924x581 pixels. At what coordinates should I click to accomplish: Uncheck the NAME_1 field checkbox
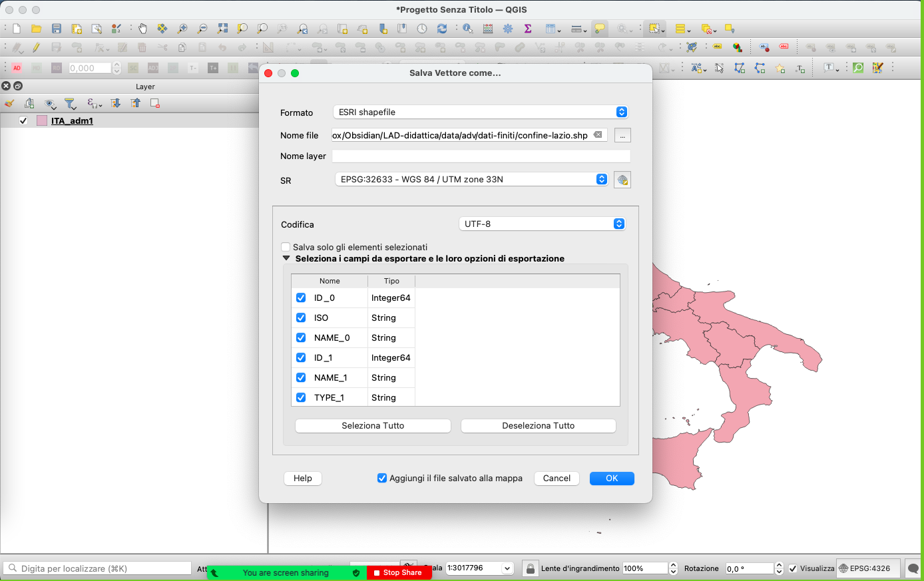[x=301, y=377]
